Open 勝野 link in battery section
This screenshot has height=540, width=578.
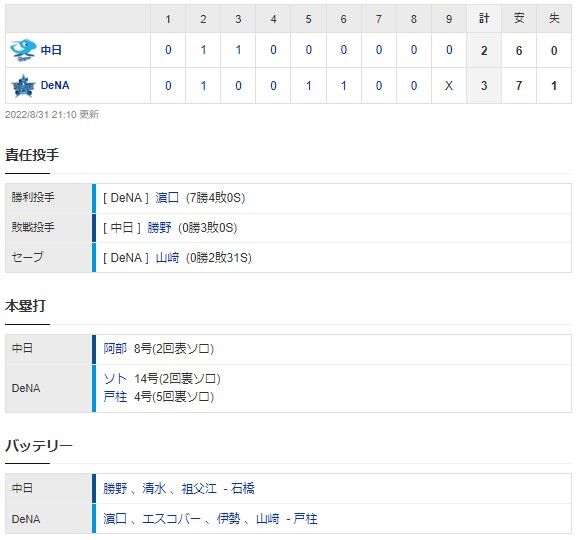115,488
